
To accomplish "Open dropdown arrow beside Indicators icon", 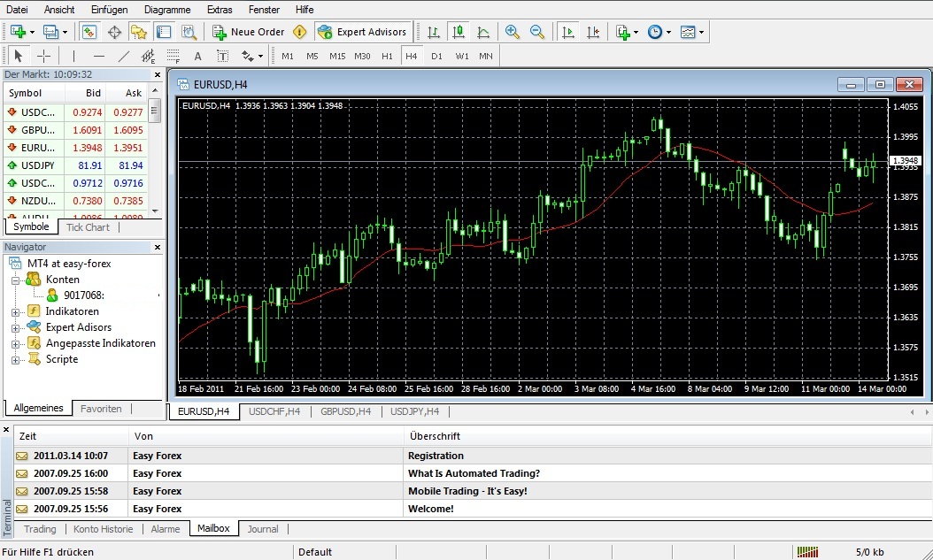I will coord(636,32).
